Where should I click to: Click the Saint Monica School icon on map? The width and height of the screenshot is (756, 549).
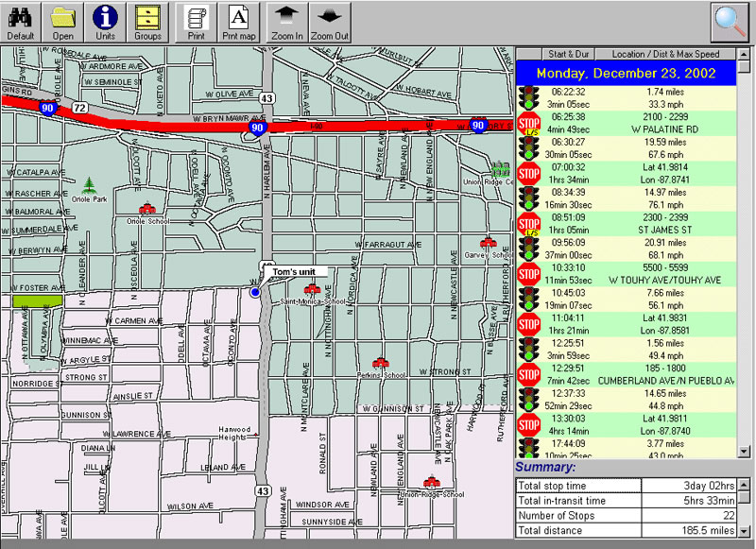coord(311,289)
